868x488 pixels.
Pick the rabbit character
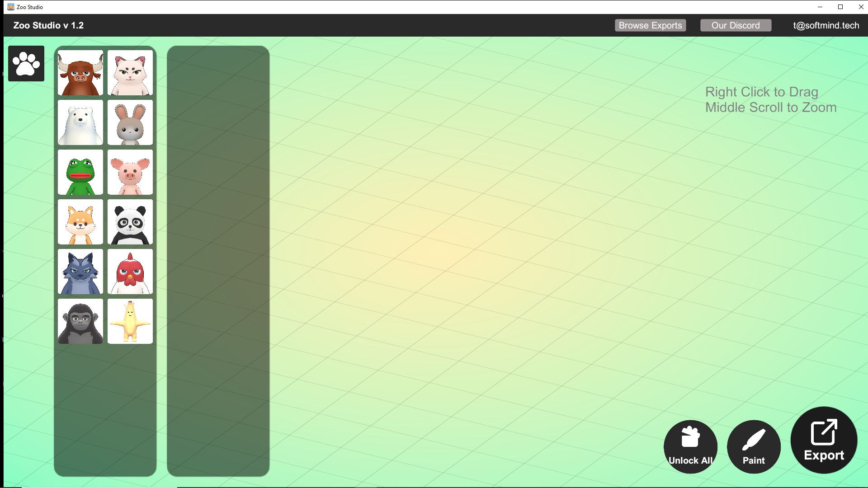[x=130, y=122]
